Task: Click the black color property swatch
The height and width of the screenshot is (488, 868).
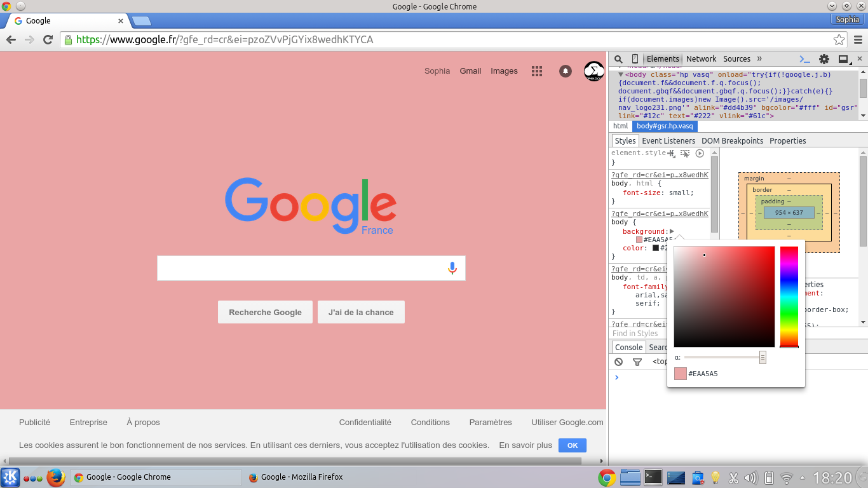Action: [x=656, y=248]
